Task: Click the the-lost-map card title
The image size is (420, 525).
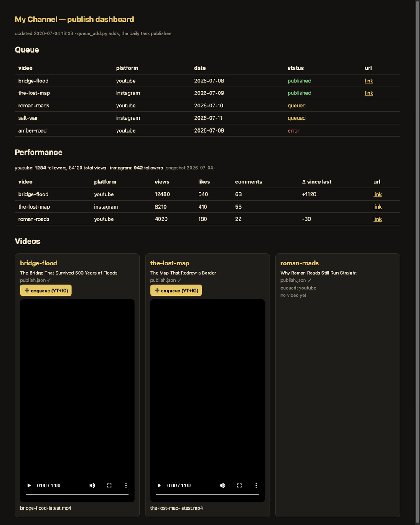Action: 170,263
